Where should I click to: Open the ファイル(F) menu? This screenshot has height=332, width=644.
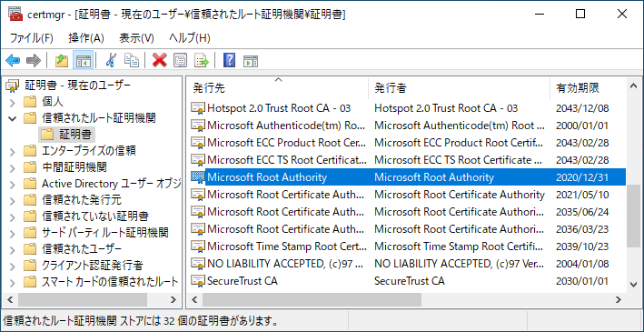coord(32,38)
